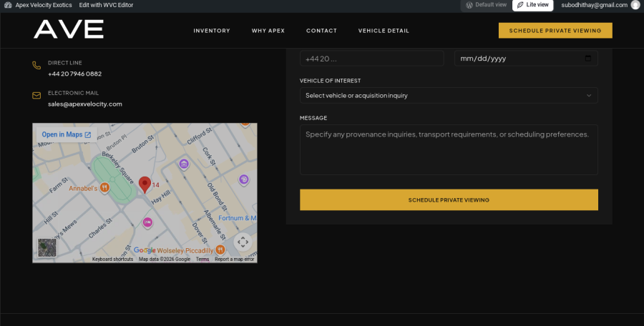
Task: Focus the mm/dd/yyyy date field
Action: tap(526, 59)
